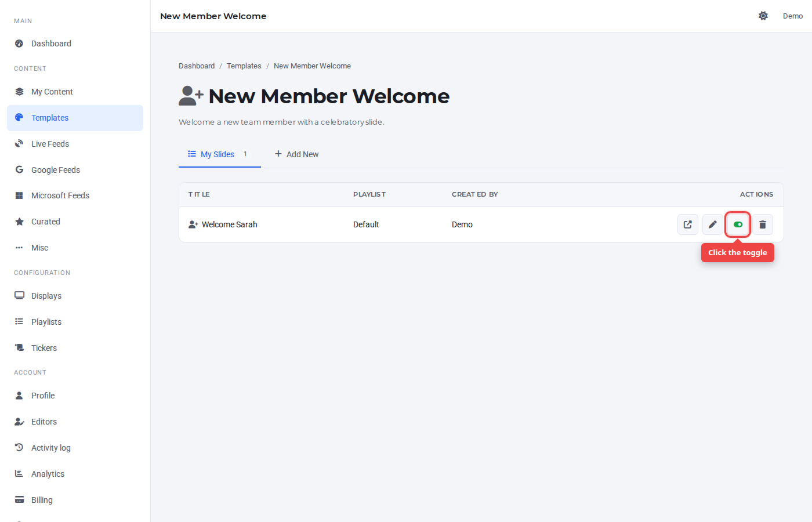
Task: Click the Dashboard gauge icon
Action: click(19, 43)
